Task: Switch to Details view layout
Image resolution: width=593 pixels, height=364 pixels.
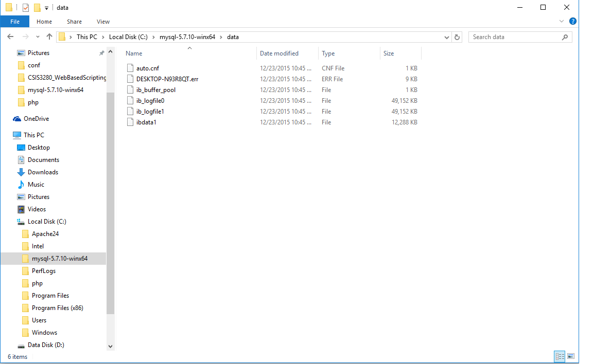Action: click(560, 356)
